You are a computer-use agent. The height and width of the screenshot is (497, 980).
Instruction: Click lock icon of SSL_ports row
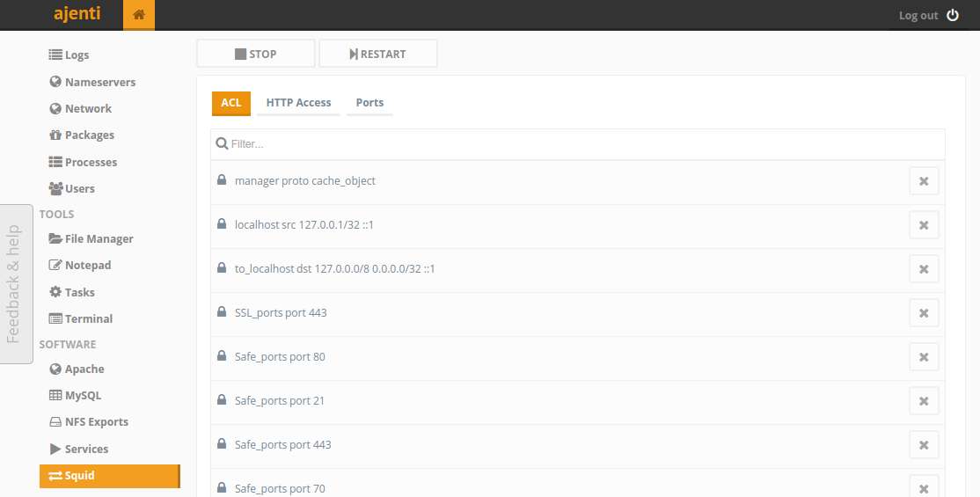[222, 311]
